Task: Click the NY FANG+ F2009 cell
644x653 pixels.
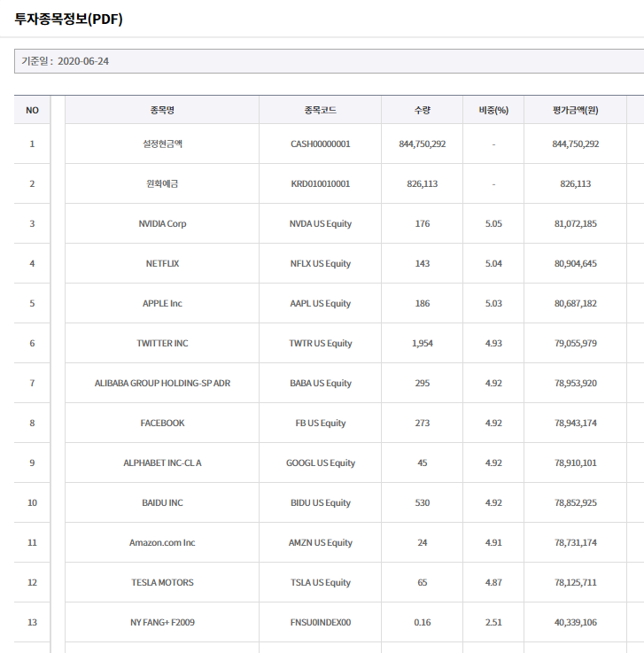Action: [x=162, y=622]
